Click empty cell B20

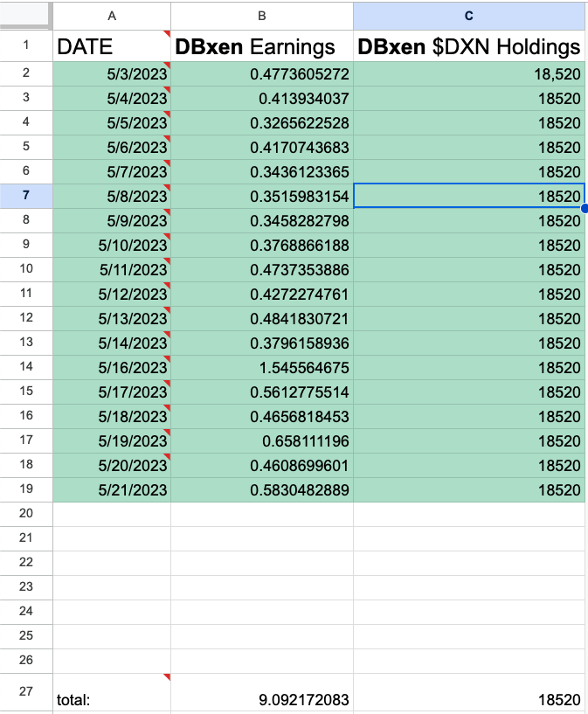point(262,515)
